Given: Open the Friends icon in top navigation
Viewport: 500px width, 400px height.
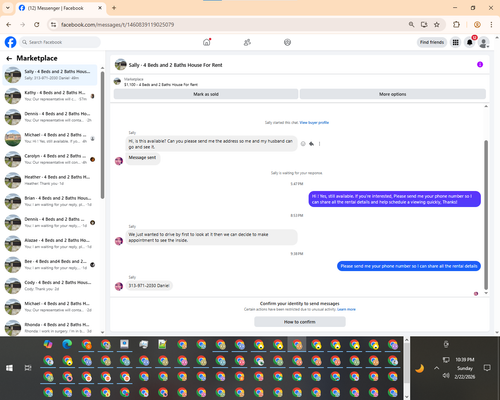Looking at the screenshot, I should (247, 42).
